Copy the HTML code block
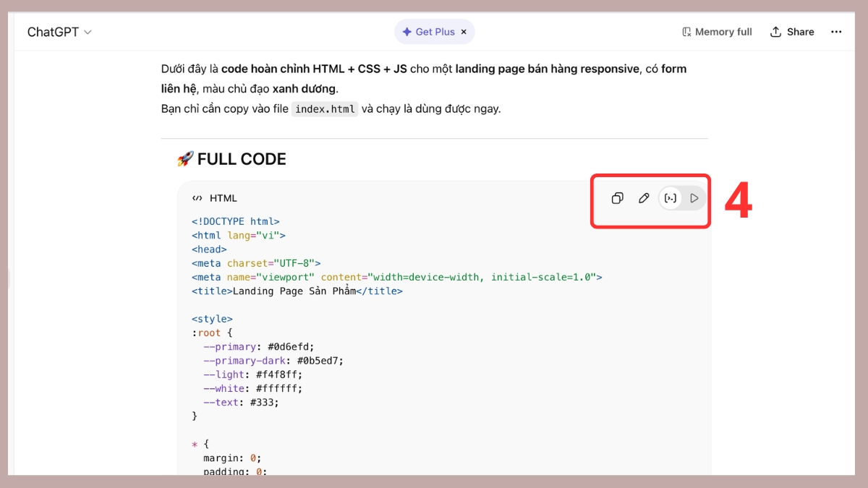 click(617, 198)
